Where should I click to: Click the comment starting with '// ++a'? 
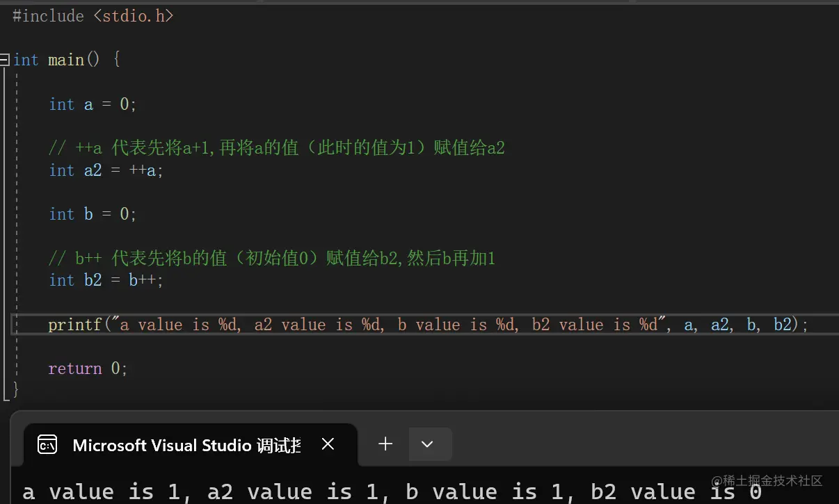coord(277,148)
